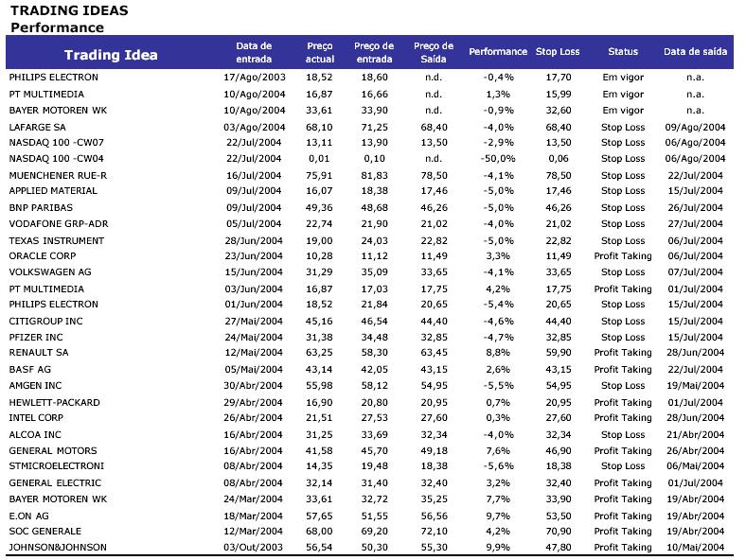
Task: Click the ORACLE CORP trading idea
Action: pos(43,256)
